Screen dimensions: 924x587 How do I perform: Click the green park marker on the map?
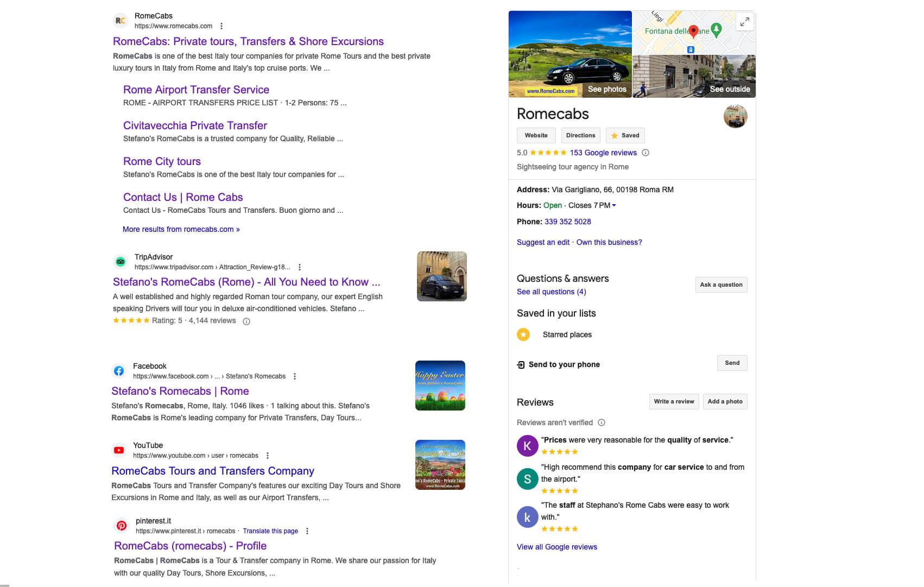(716, 30)
